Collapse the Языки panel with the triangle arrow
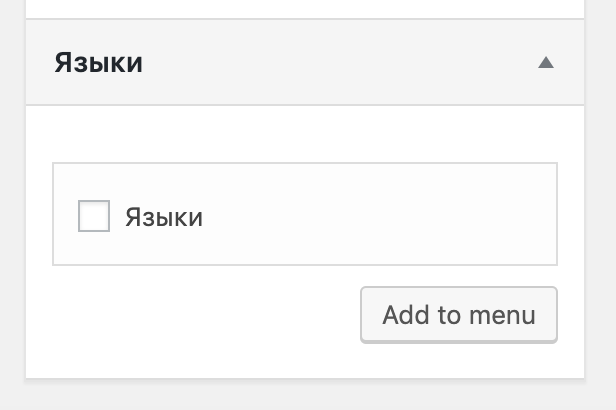Screen dimensions: 616x410 pos(545,63)
